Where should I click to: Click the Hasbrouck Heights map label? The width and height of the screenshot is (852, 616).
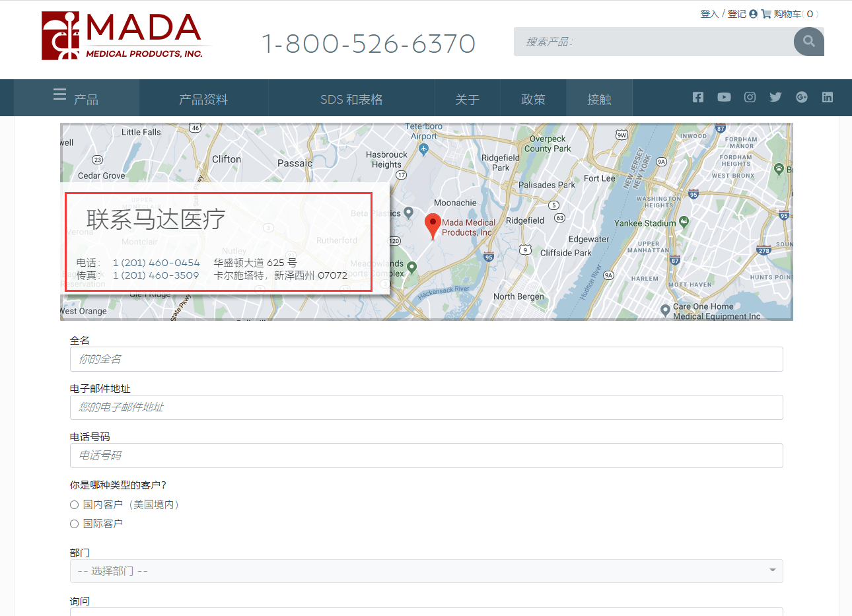pos(386,160)
